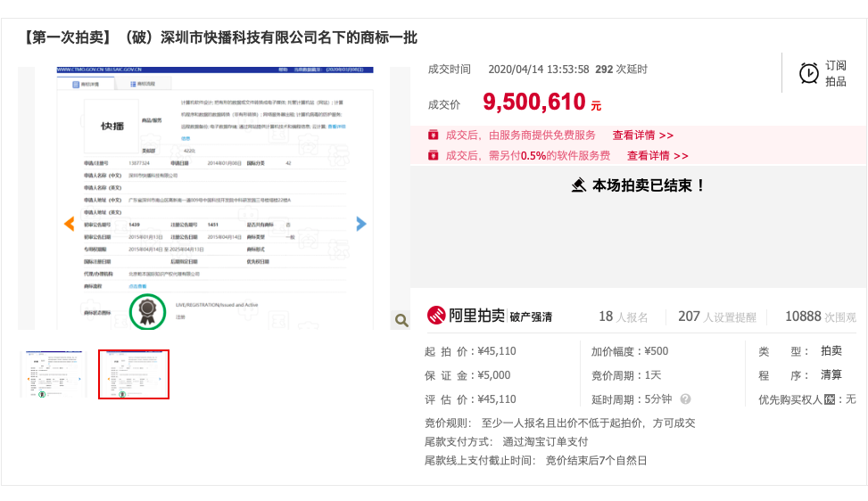The height and width of the screenshot is (501, 868).
Task: Click the main trademark preview image
Action: [x=215, y=198]
